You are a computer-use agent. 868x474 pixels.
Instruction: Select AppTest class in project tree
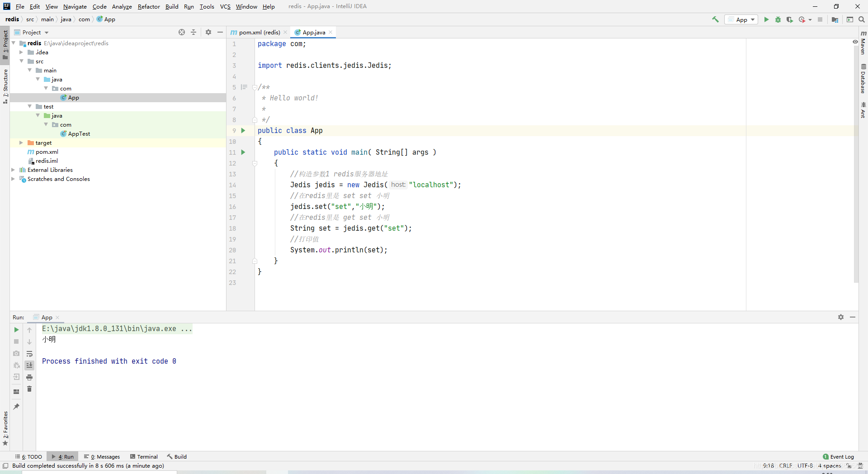(79, 133)
